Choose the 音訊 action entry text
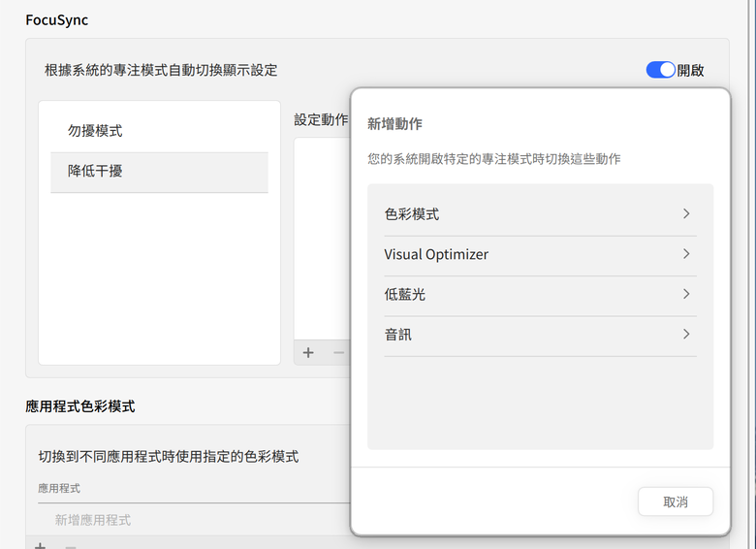 click(x=398, y=335)
